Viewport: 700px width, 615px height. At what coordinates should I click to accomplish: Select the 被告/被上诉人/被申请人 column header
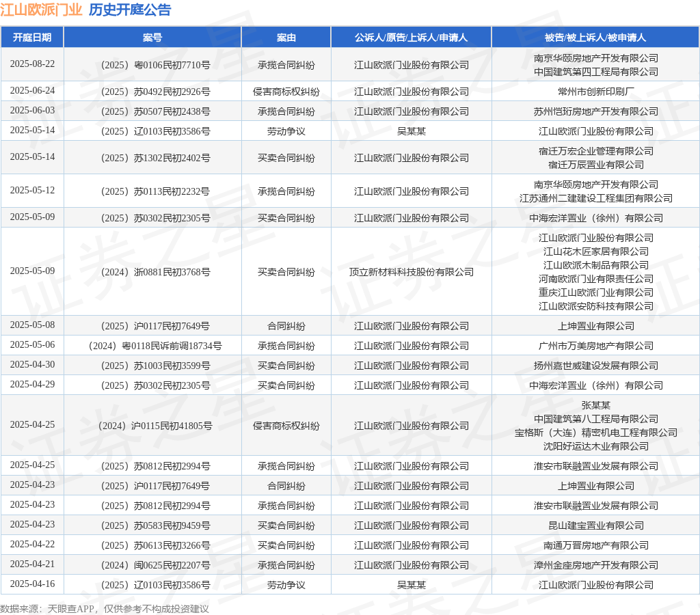point(595,38)
